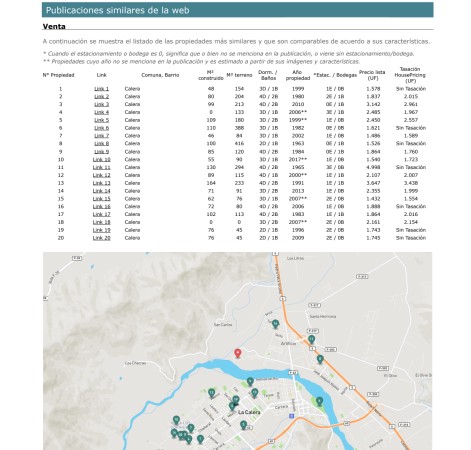
Task: Click the Año propiedad column header
Action: (x=298, y=75)
